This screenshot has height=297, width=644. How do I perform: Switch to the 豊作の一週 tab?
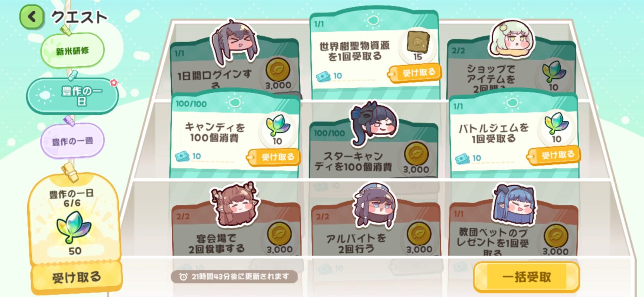coord(72,141)
